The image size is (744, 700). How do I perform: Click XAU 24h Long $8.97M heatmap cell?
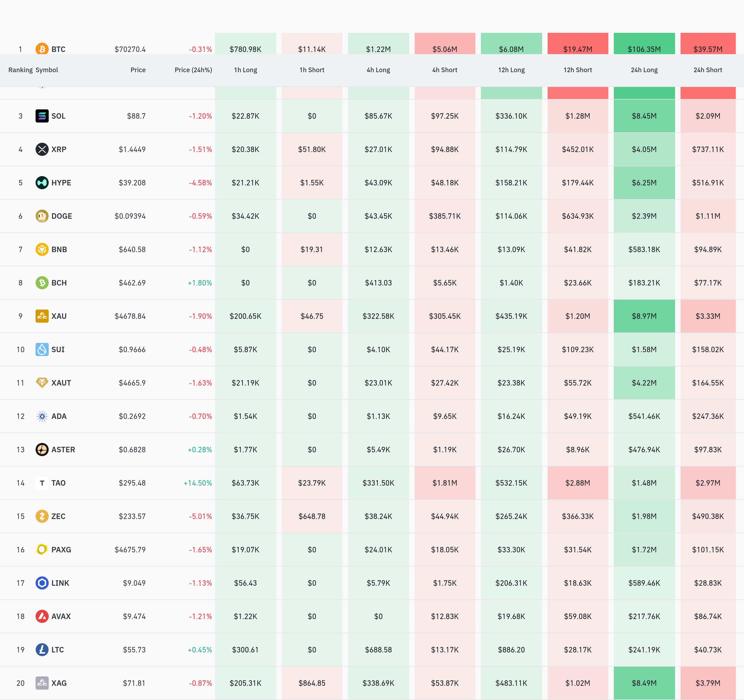(x=644, y=316)
